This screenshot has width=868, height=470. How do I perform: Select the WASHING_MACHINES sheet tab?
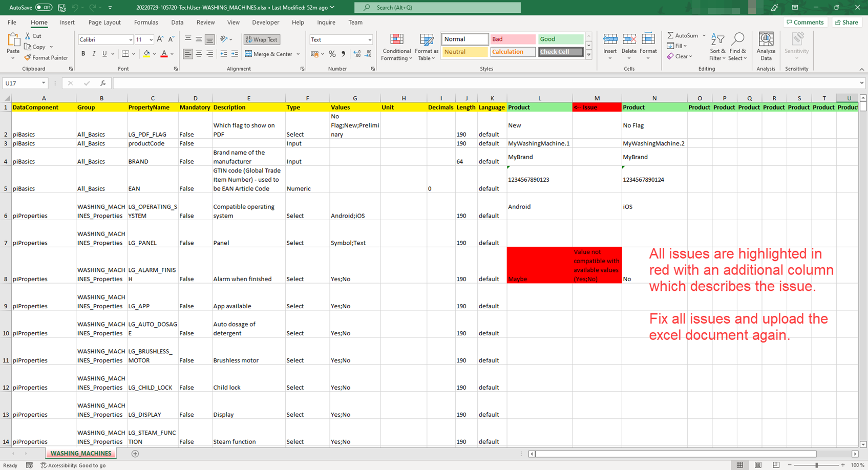pyautogui.click(x=81, y=454)
